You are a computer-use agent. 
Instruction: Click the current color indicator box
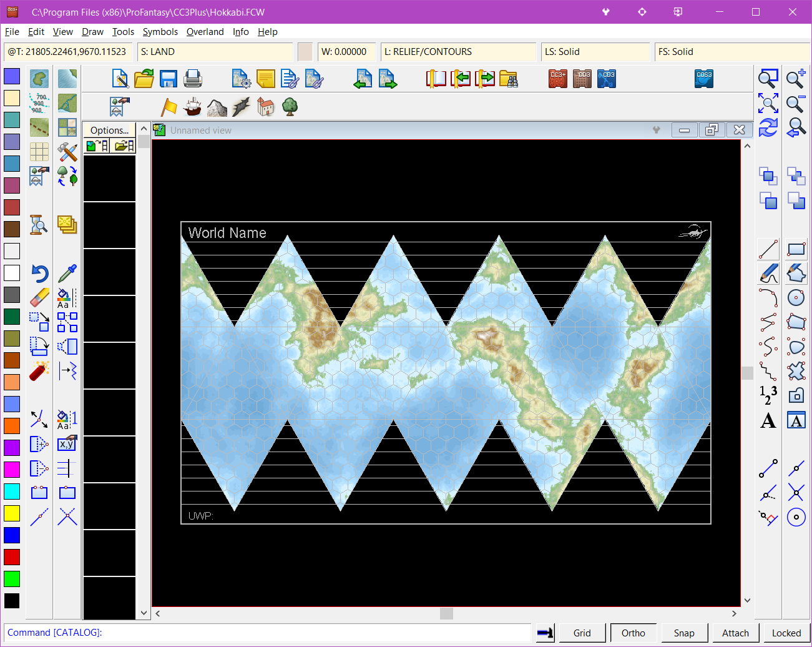pos(305,52)
